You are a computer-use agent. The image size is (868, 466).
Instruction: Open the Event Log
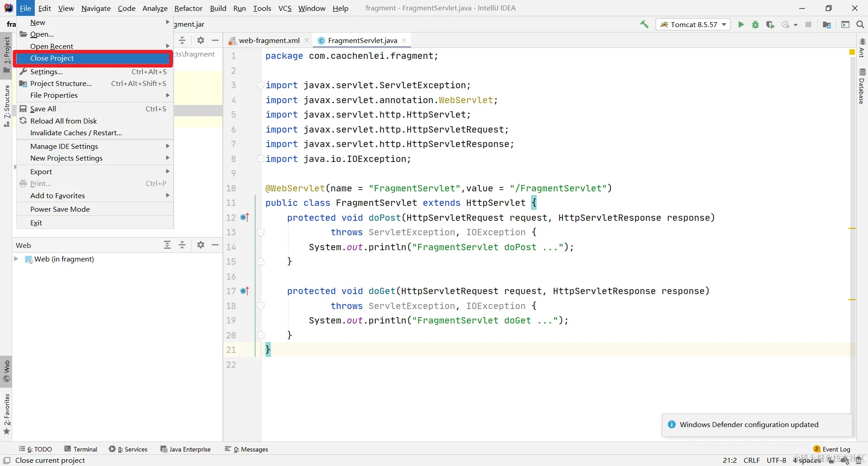832,449
